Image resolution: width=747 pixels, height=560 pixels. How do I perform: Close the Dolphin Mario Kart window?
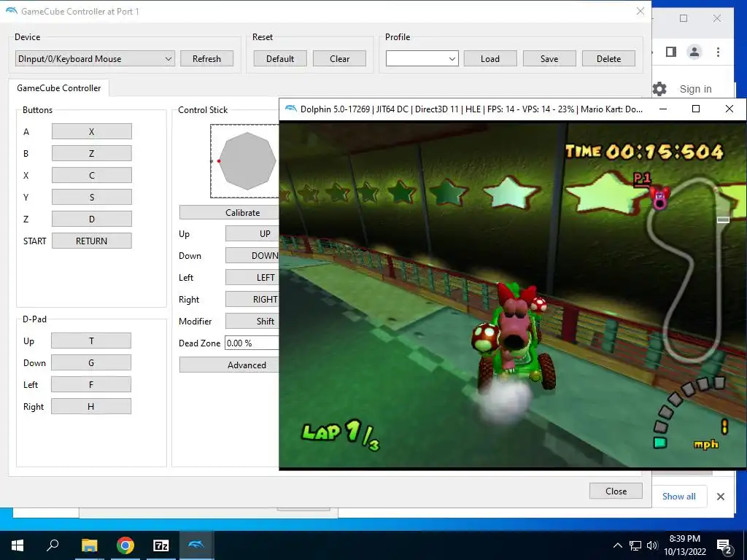pos(729,109)
